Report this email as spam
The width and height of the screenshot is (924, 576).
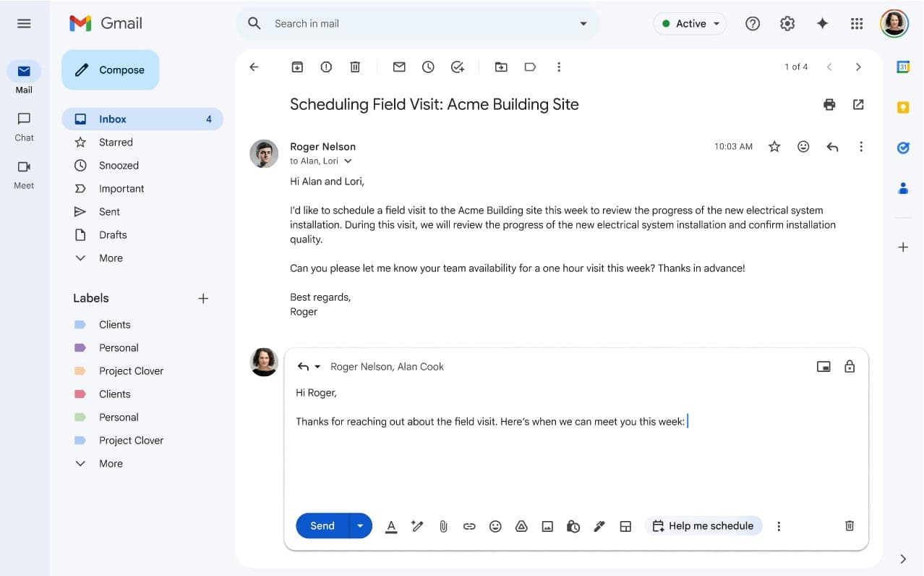(x=325, y=67)
